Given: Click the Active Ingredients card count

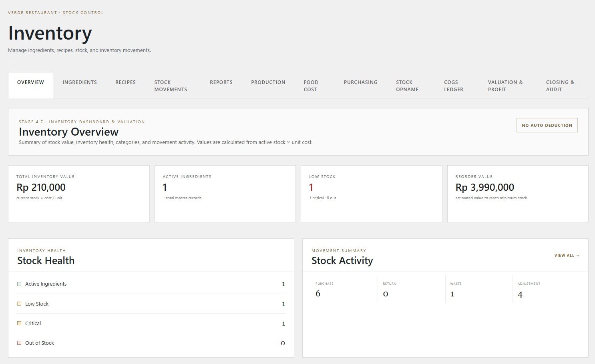Looking at the screenshot, I should (165, 187).
